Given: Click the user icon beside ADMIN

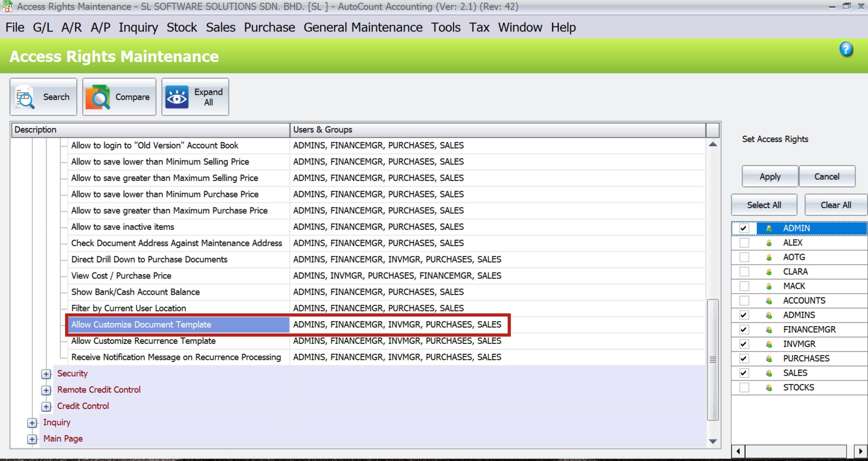Looking at the screenshot, I should click(769, 228).
